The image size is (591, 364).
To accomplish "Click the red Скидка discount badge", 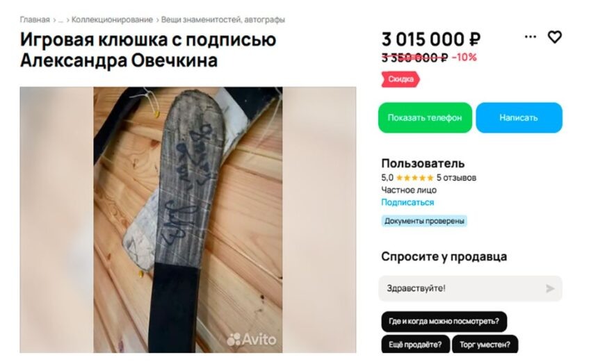I will pos(400,79).
